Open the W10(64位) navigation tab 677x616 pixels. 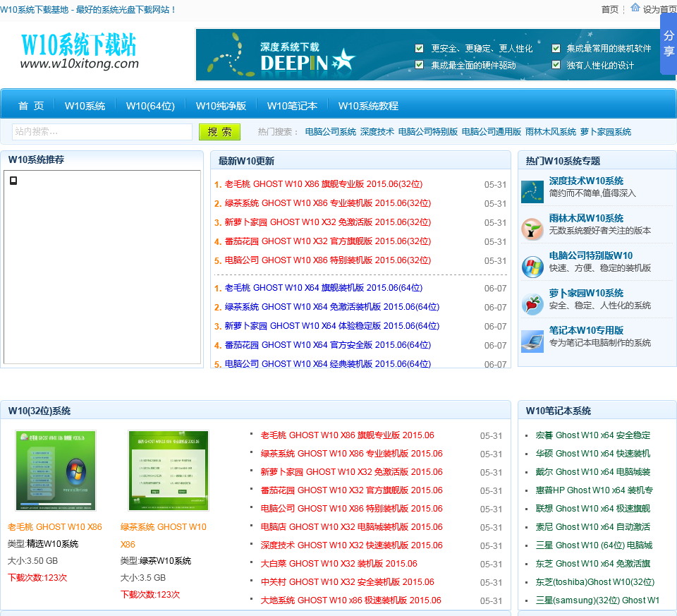[150, 106]
